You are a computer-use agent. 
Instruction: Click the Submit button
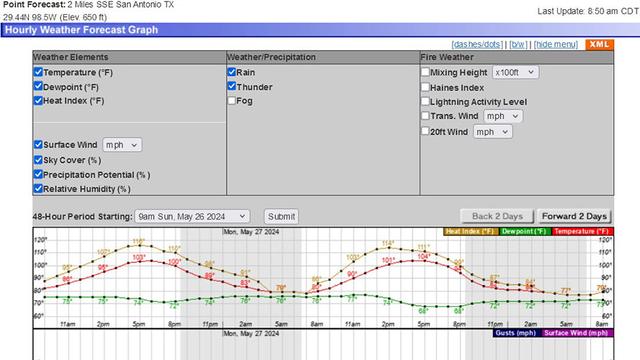point(281,216)
